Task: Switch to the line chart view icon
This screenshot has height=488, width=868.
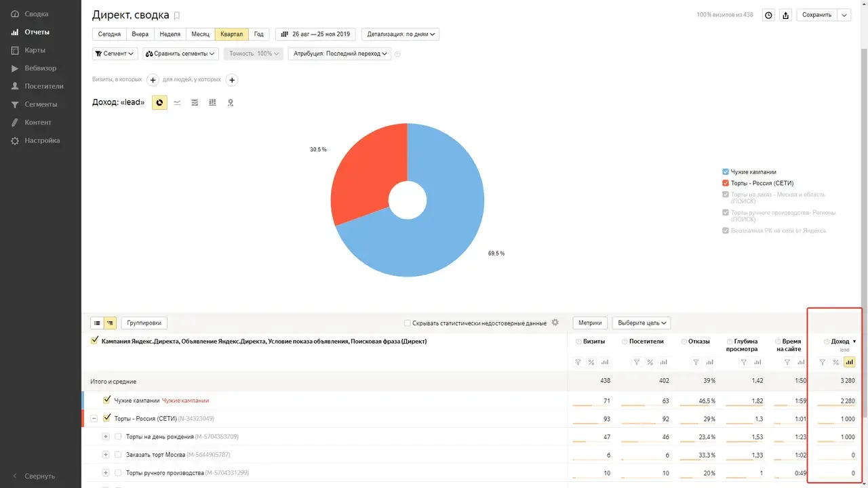Action: (177, 102)
